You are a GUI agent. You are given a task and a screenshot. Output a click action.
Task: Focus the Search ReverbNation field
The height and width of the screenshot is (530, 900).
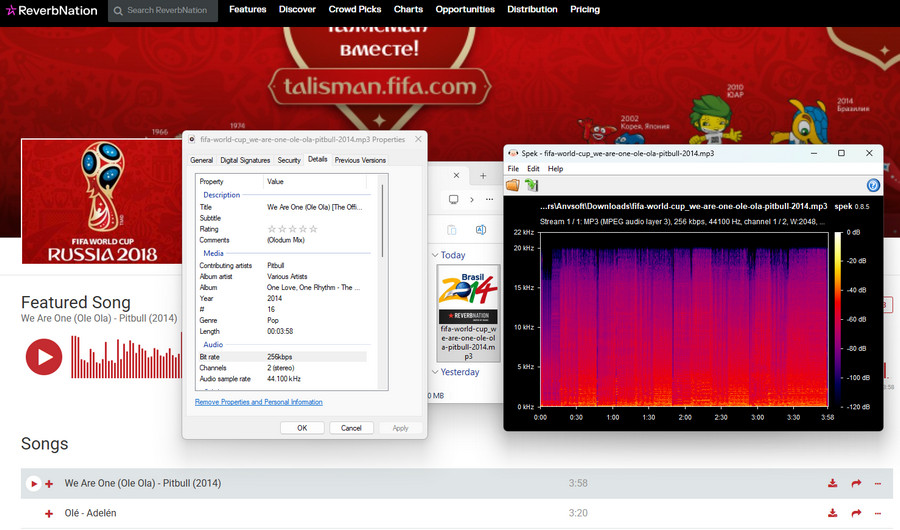click(x=163, y=11)
